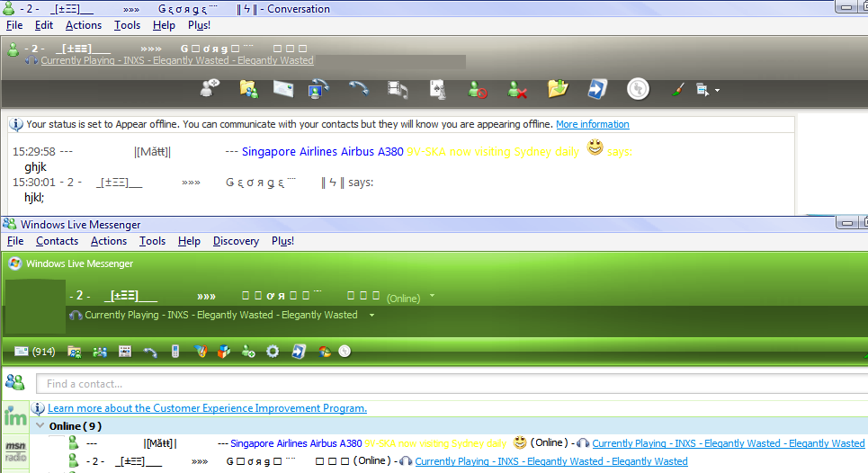
Task: Open Windows flag icon in Messenger toolbar
Action: tap(325, 352)
